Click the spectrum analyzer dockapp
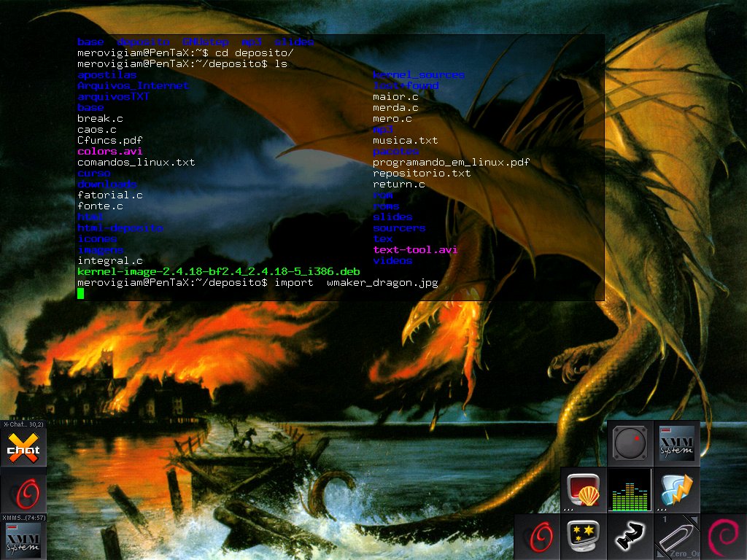Viewport: 747px width, 560px height. (x=630, y=491)
